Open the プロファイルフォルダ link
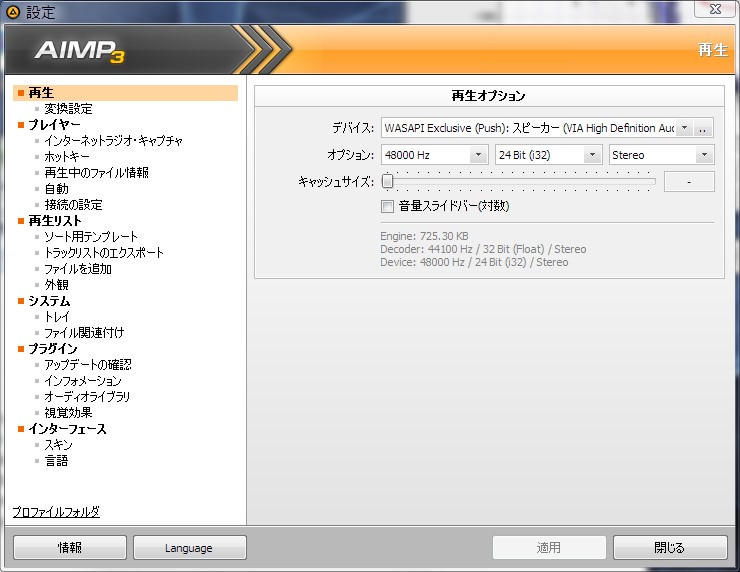The image size is (740, 572). click(56, 512)
